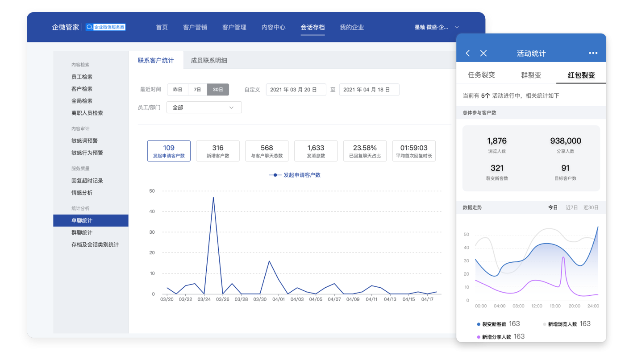
Task: Select the 昨日 time range option
Action: pyautogui.click(x=178, y=90)
